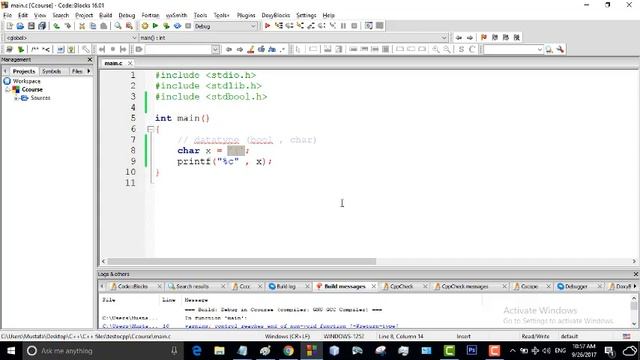Screen dimensions: 640x360
Task: Open the Debug menu
Action: [127, 15]
